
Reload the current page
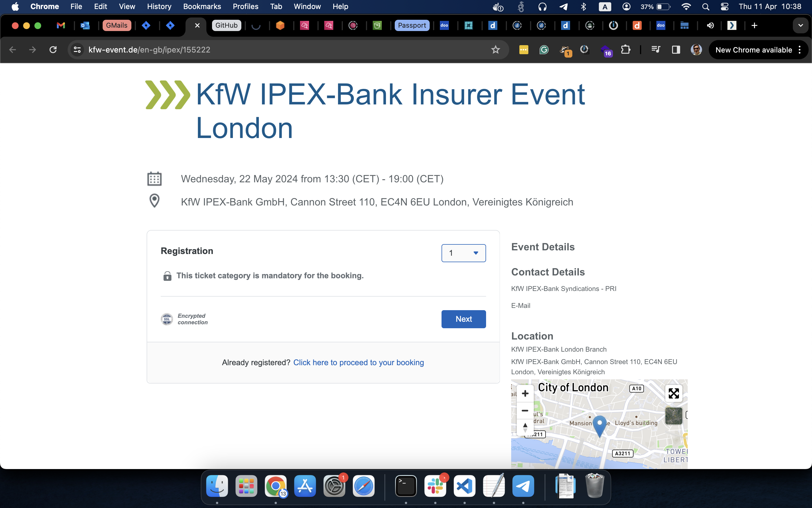[x=53, y=50]
